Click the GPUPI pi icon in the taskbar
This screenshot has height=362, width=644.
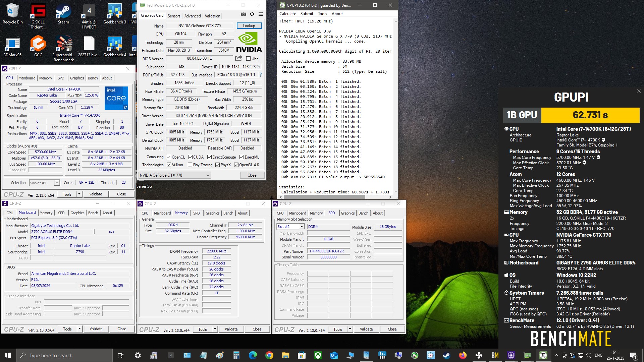[543, 355]
